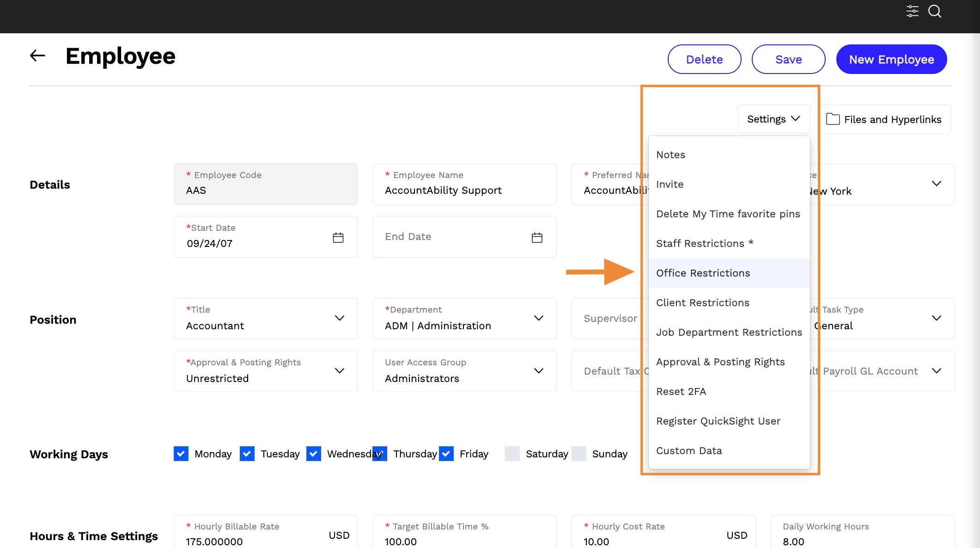Click the folder icon for Files and Hyperlinks

point(833,119)
